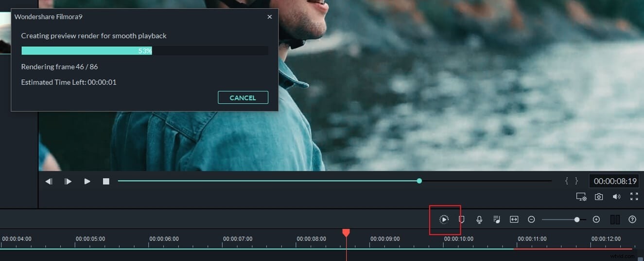This screenshot has height=261, width=644.
Task: Click the 00:00:12:00 ruler mark
Action: point(606,239)
